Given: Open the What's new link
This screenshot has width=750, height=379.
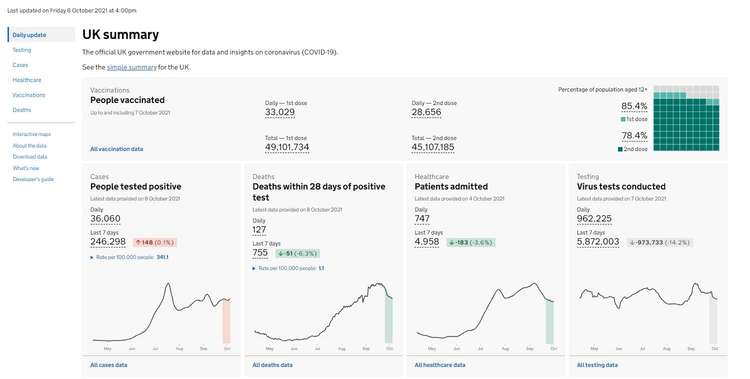Looking at the screenshot, I should point(26,168).
